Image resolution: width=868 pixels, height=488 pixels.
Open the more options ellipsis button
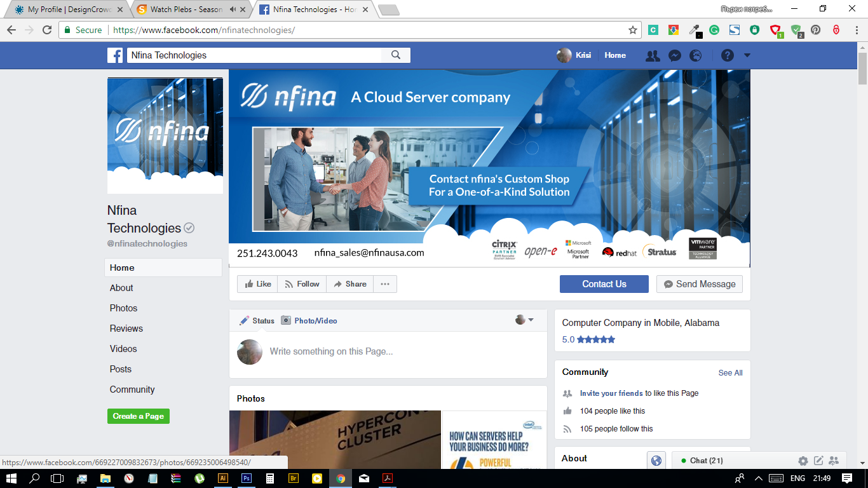click(385, 284)
